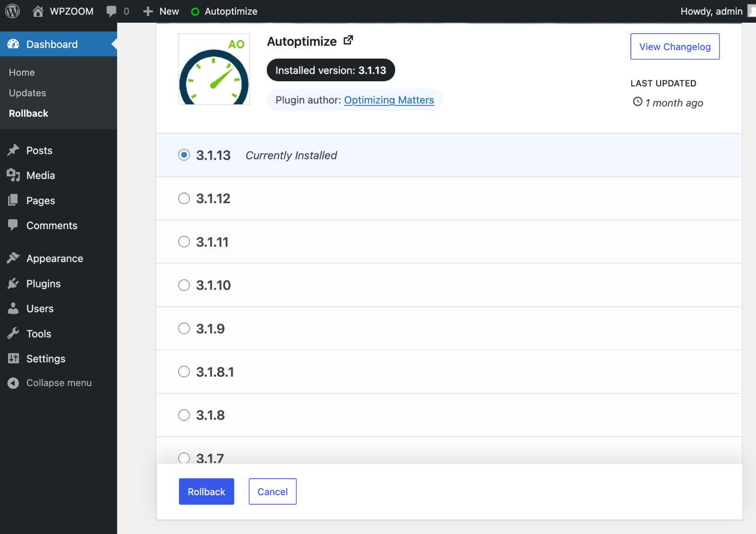Click the Collapse menu arrow icon
756x534 pixels.
(x=13, y=383)
